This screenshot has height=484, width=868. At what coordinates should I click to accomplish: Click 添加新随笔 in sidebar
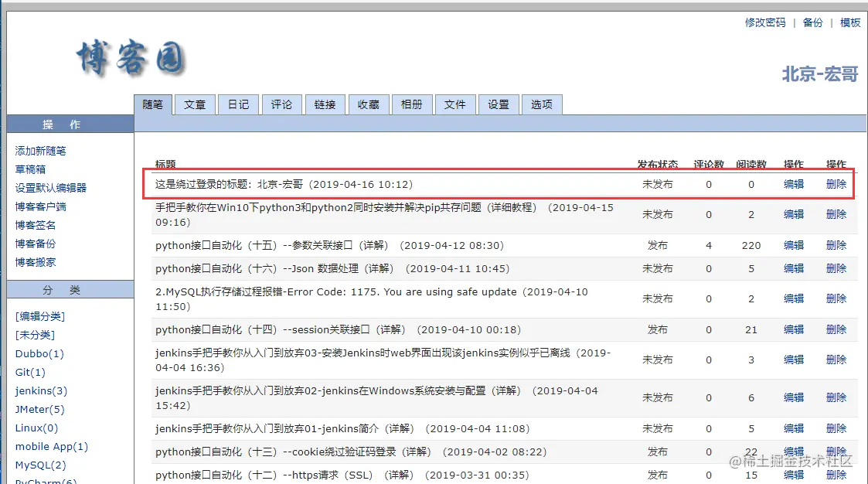coord(40,151)
